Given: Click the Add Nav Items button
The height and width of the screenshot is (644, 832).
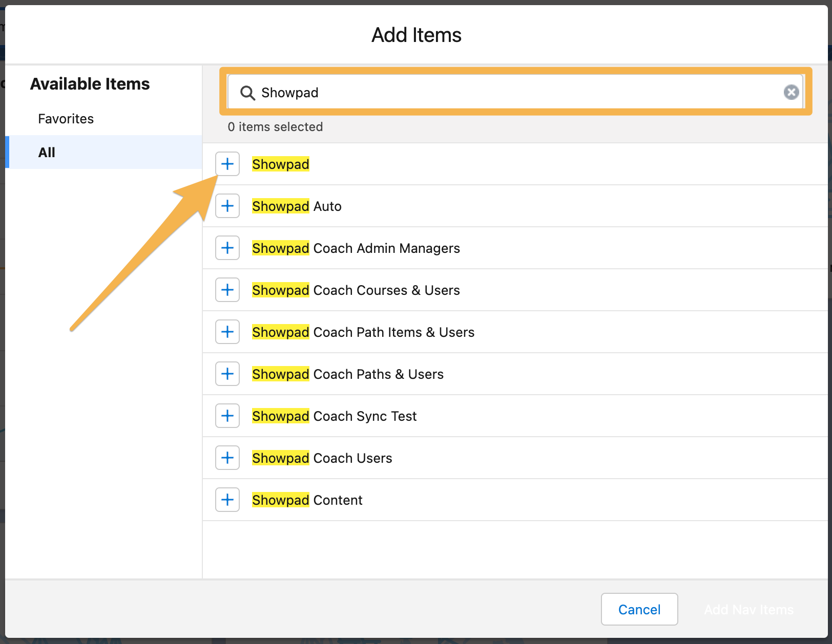Looking at the screenshot, I should pos(748,609).
